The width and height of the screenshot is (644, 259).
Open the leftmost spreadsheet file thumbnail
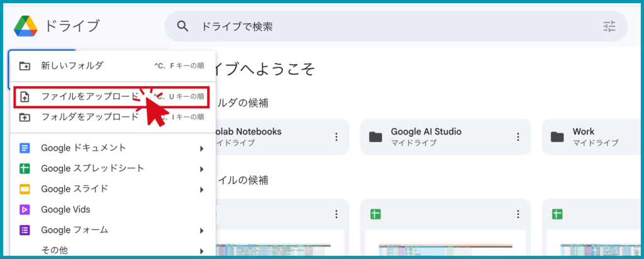point(280,243)
